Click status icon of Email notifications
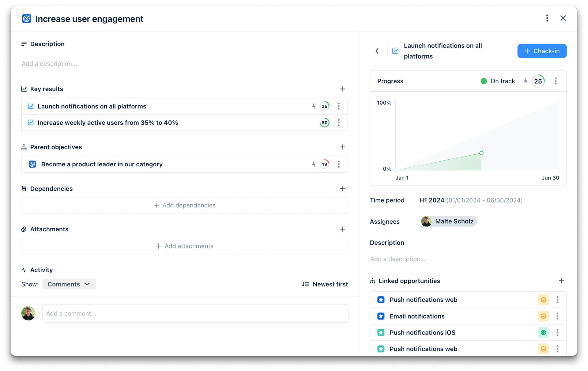Image resolution: width=588 pixels, height=371 pixels. 543,316
